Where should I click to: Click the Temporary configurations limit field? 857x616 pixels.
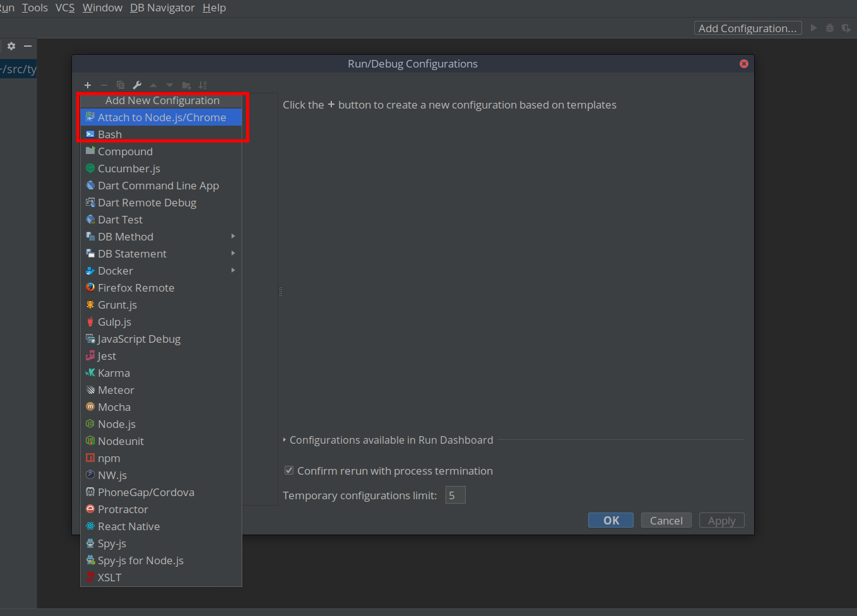pyautogui.click(x=456, y=495)
